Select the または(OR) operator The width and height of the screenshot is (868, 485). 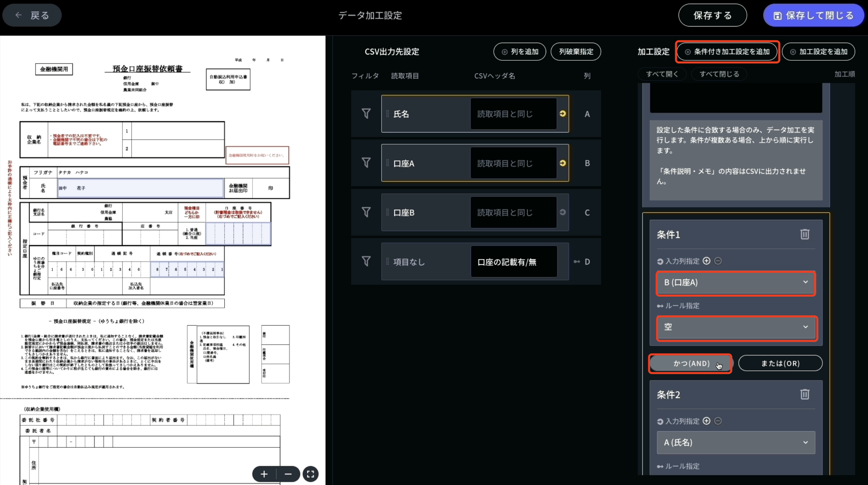[780, 363]
